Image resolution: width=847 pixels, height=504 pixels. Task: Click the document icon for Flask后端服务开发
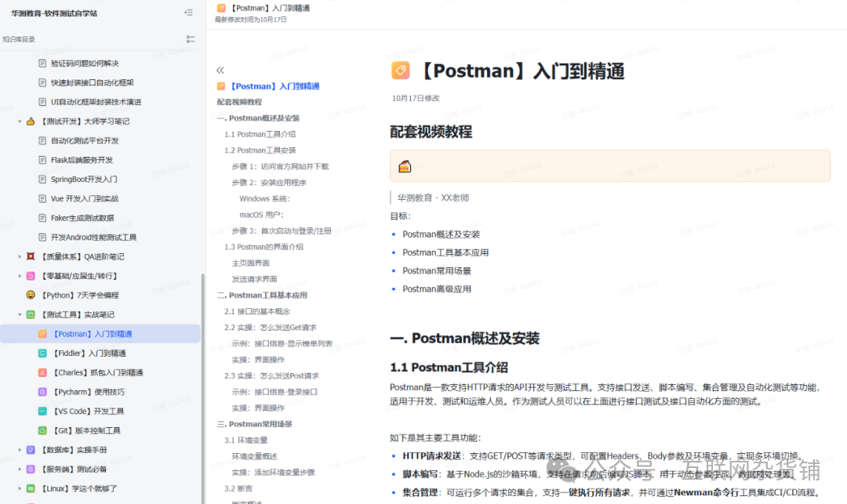point(42,160)
